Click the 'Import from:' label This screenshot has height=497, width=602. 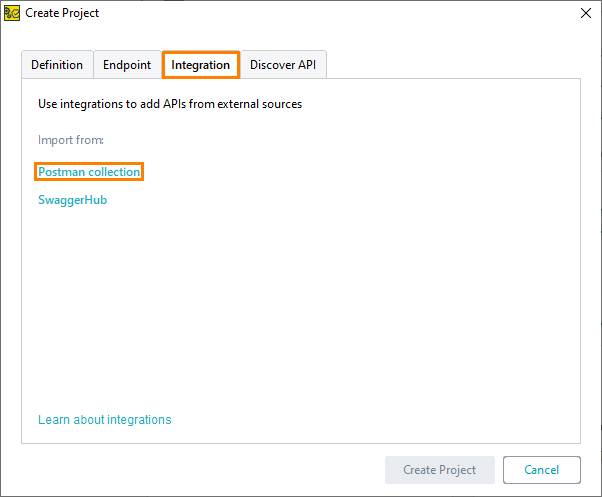[71, 140]
